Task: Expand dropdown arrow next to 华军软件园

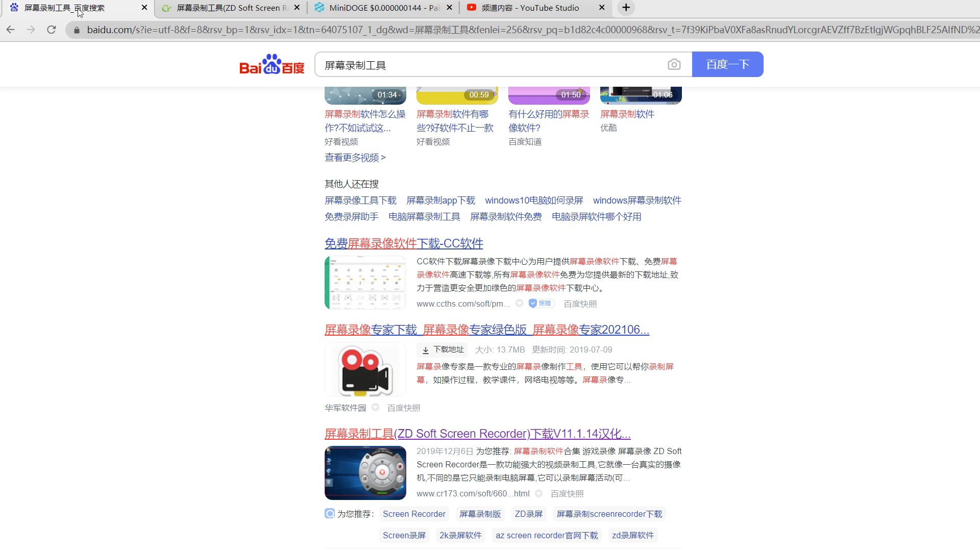Action: coord(375,407)
